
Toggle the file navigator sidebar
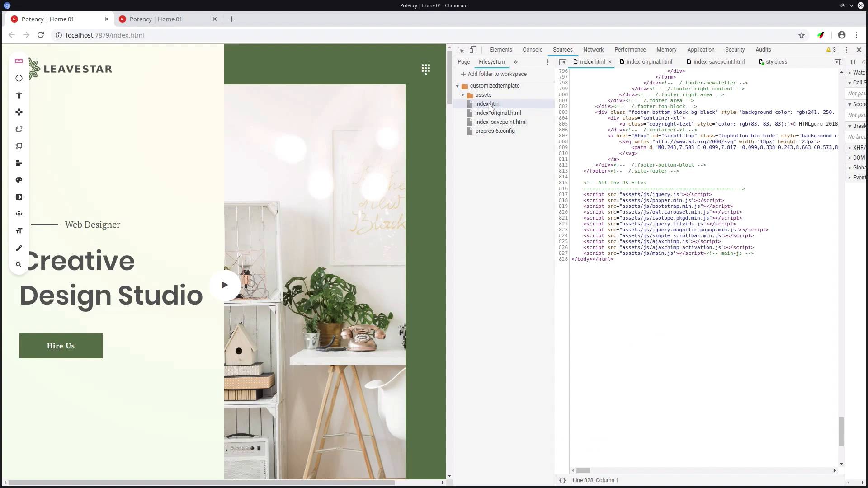562,62
